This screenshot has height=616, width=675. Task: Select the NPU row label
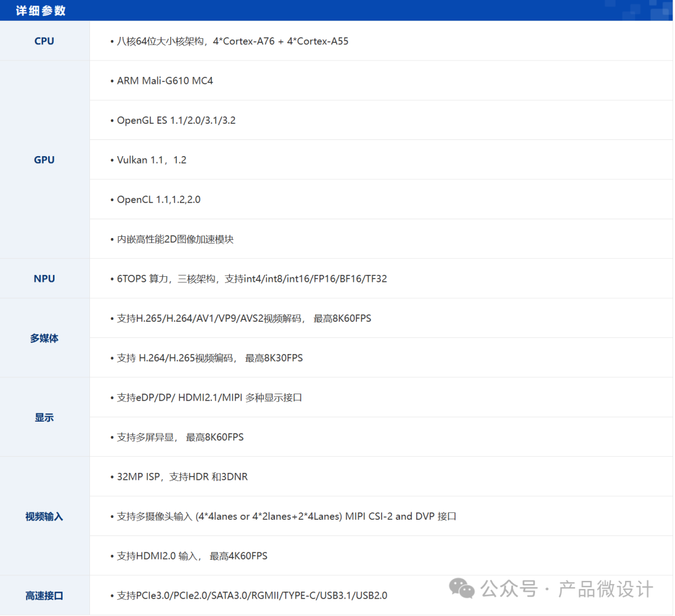pos(44,279)
